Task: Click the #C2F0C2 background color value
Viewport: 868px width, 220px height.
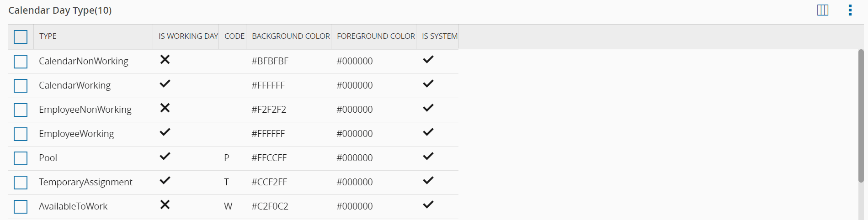Action: click(270, 206)
